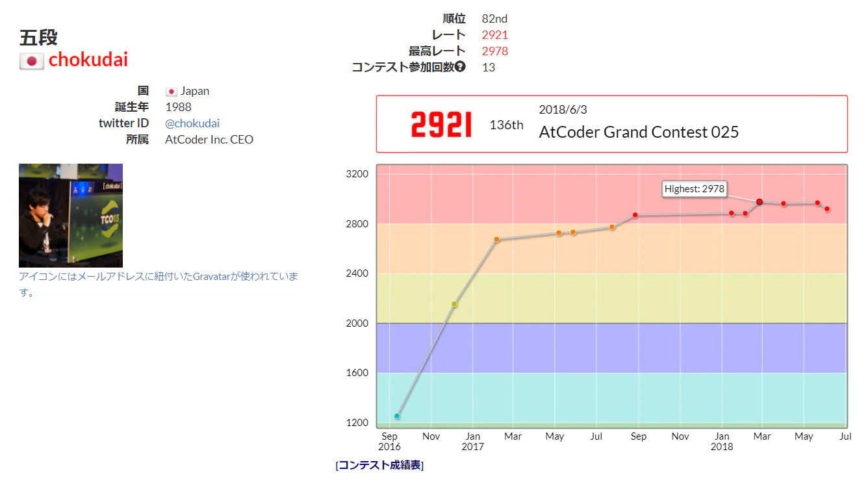Click the 2921 rating value beside レート
868x491 pixels.
[x=495, y=35]
